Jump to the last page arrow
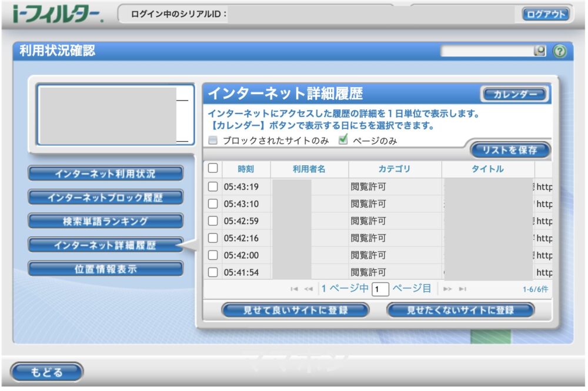The image size is (588, 391). click(x=462, y=288)
